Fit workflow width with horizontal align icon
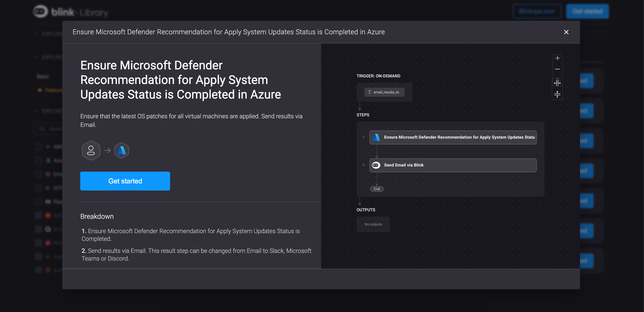This screenshot has width=644, height=312. click(557, 83)
